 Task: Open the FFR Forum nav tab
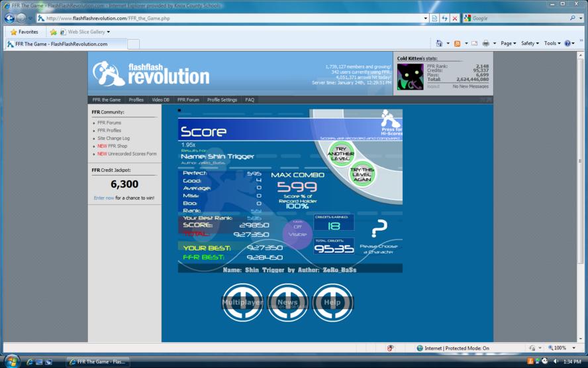[188, 100]
